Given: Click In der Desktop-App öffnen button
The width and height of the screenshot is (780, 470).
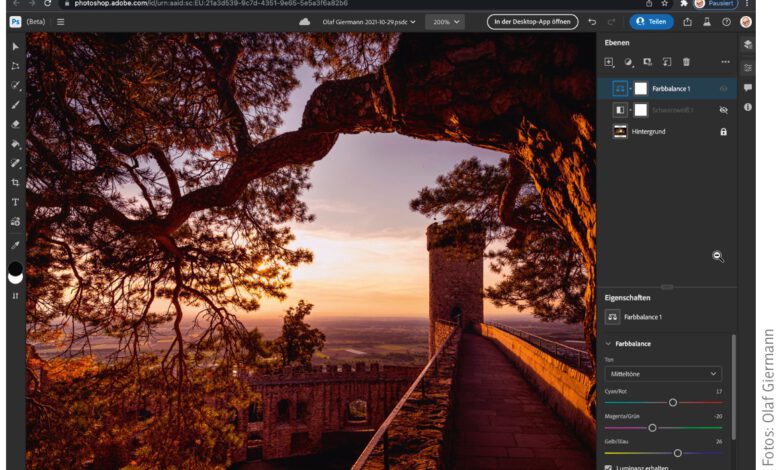Looking at the screenshot, I should pos(532,21).
